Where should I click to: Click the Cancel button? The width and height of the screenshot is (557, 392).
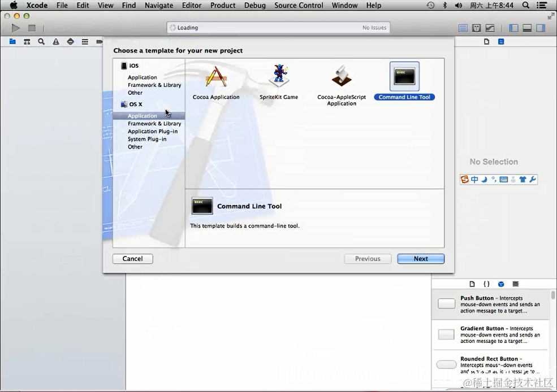(x=132, y=259)
